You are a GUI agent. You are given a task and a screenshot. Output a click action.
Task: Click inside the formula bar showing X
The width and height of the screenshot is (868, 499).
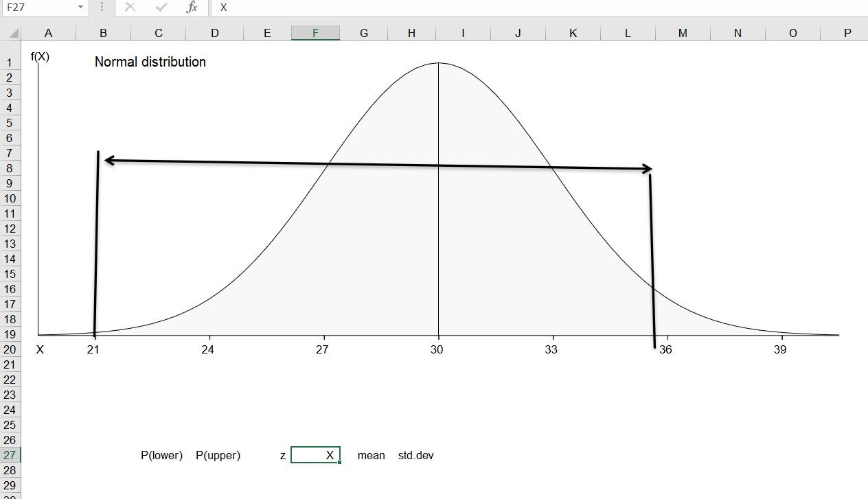pyautogui.click(x=275, y=8)
